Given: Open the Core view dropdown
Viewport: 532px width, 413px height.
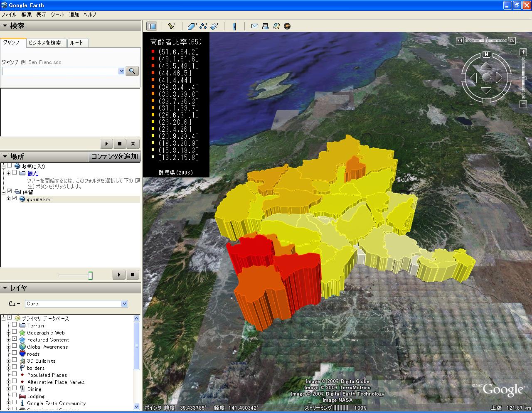Looking at the screenshot, I should coord(124,304).
